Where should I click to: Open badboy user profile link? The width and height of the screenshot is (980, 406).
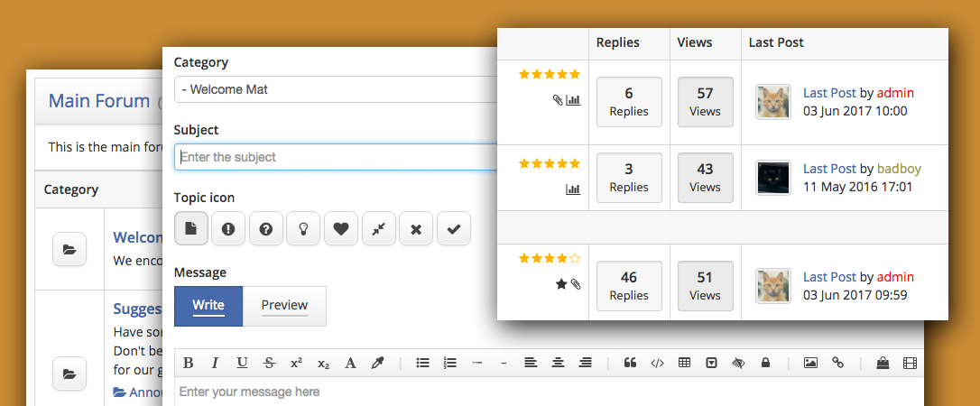(899, 169)
